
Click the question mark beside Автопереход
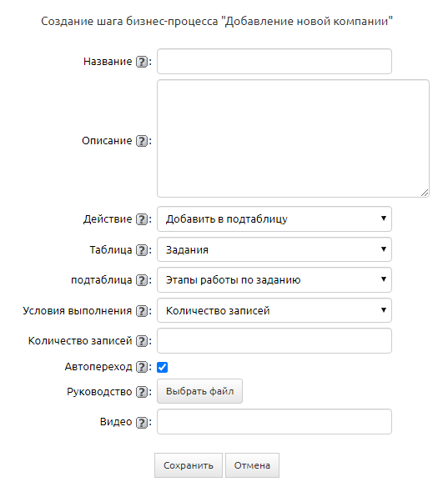coord(142,367)
